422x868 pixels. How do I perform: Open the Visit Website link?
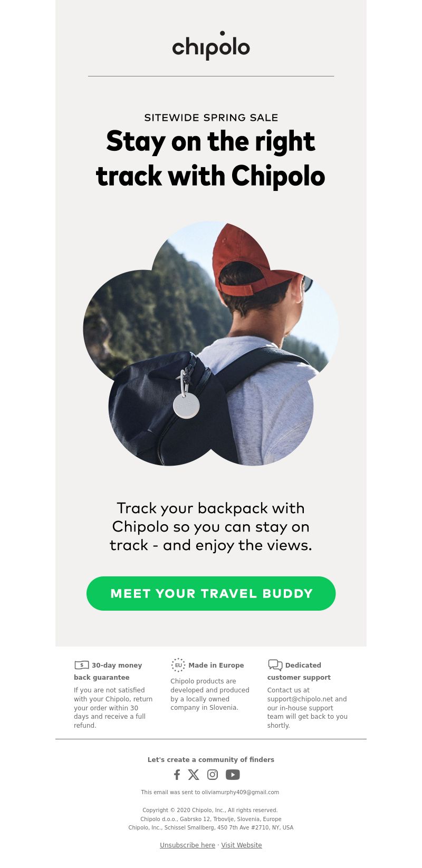click(x=242, y=845)
